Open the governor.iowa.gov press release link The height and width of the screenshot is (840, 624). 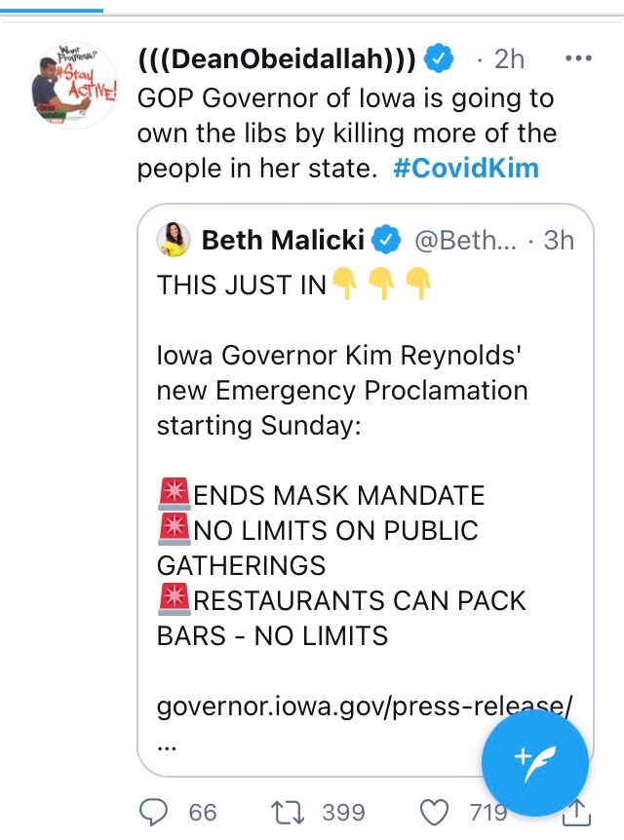pyautogui.click(x=364, y=705)
